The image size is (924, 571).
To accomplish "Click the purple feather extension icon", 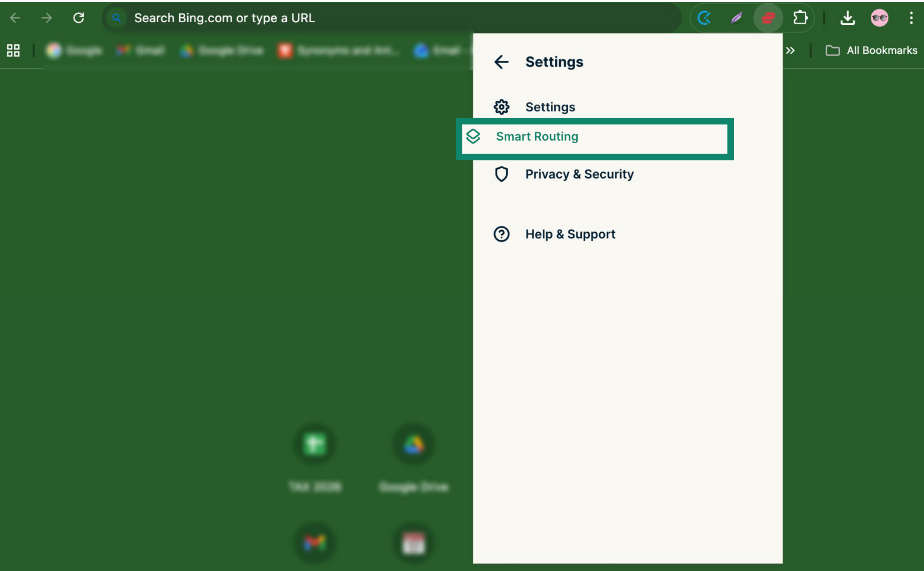I will click(x=736, y=18).
